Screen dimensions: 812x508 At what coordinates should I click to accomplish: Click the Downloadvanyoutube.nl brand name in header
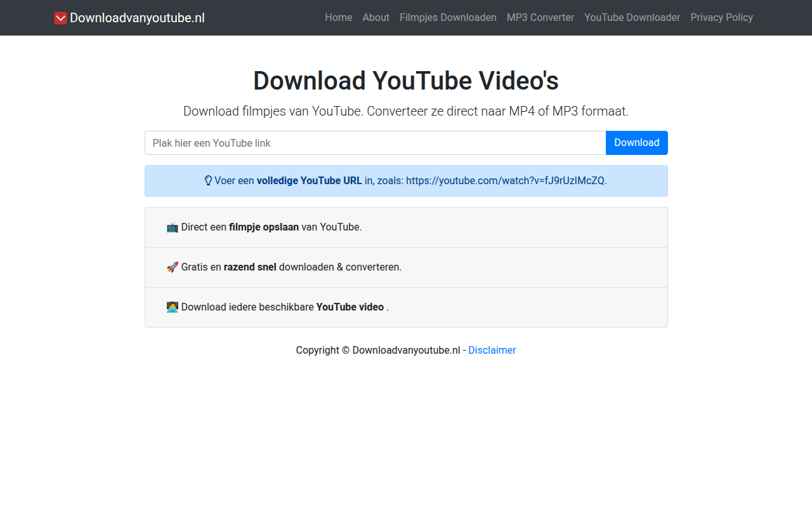[x=137, y=18]
